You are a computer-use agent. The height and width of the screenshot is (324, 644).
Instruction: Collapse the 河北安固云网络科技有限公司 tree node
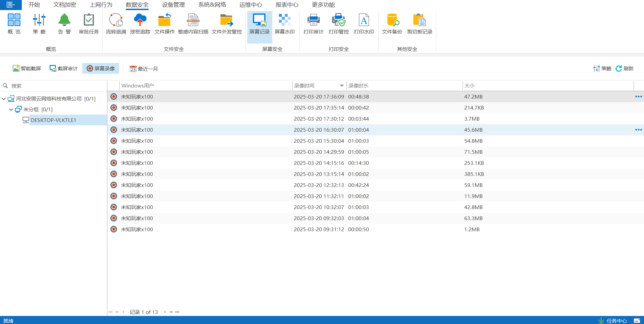[x=4, y=99]
